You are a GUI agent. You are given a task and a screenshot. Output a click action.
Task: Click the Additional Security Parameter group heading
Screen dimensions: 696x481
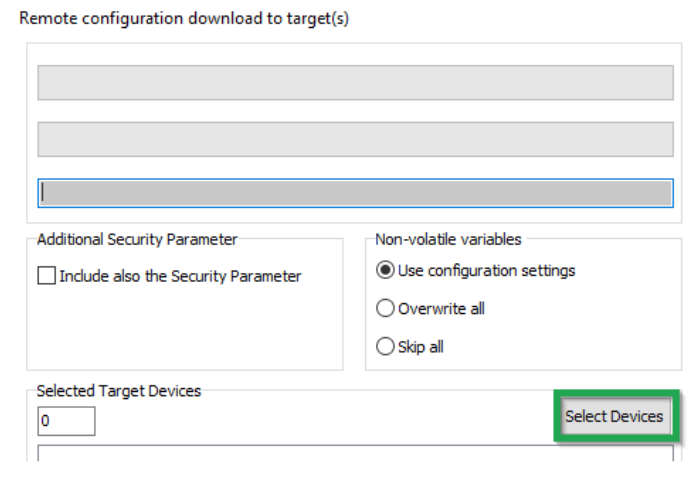coord(137,240)
